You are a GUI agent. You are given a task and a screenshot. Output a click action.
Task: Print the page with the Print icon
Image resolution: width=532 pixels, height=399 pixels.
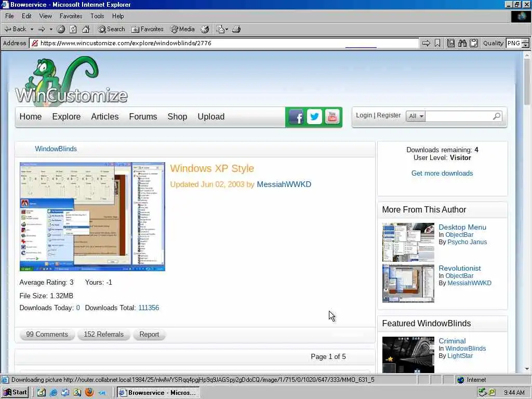[x=236, y=29]
